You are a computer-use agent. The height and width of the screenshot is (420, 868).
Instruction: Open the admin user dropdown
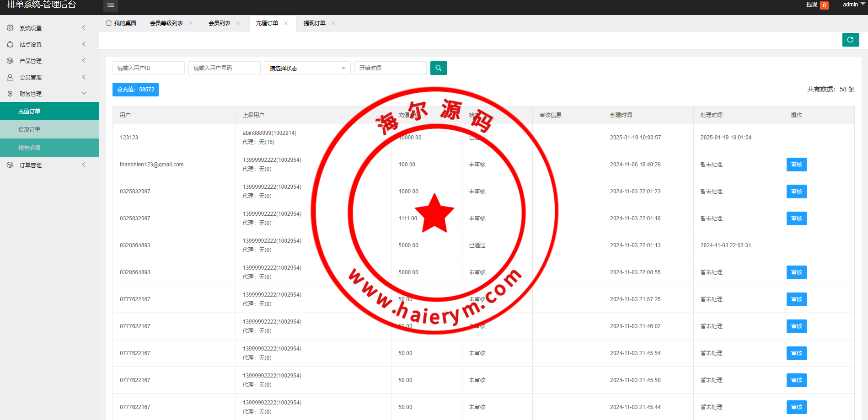[x=853, y=5]
